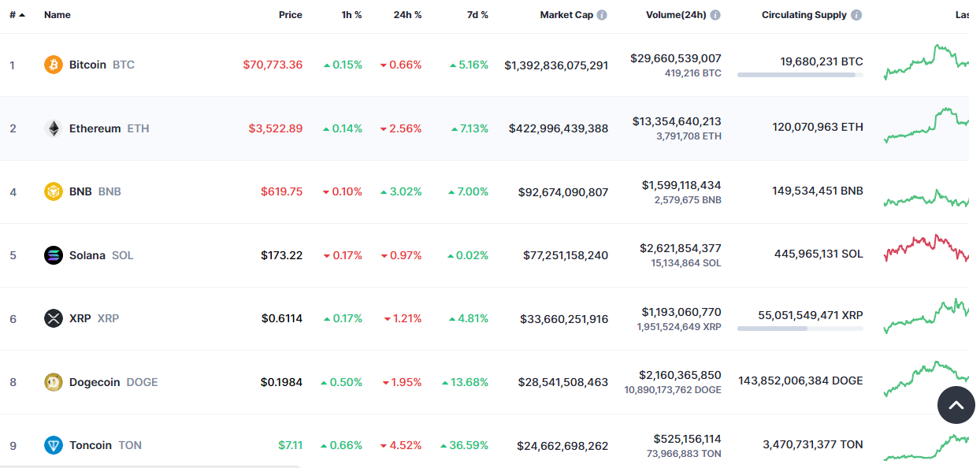The image size is (980, 468).
Task: Click Dogecoin price $0.1984
Action: (282, 382)
